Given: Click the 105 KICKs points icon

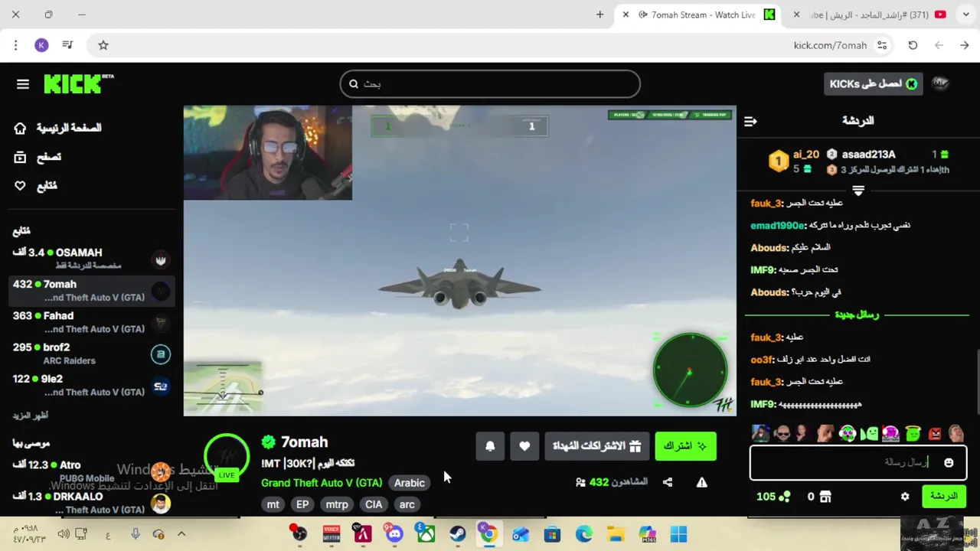Looking at the screenshot, I should (784, 497).
